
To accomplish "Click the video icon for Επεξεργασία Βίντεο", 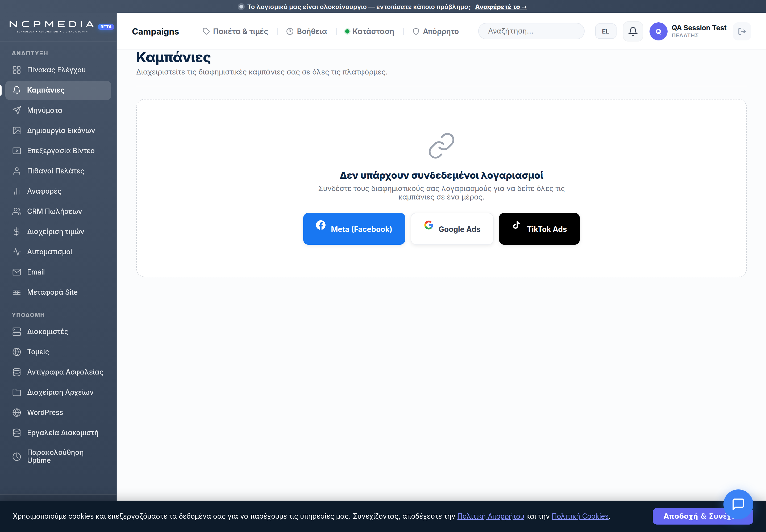I will tap(17, 151).
